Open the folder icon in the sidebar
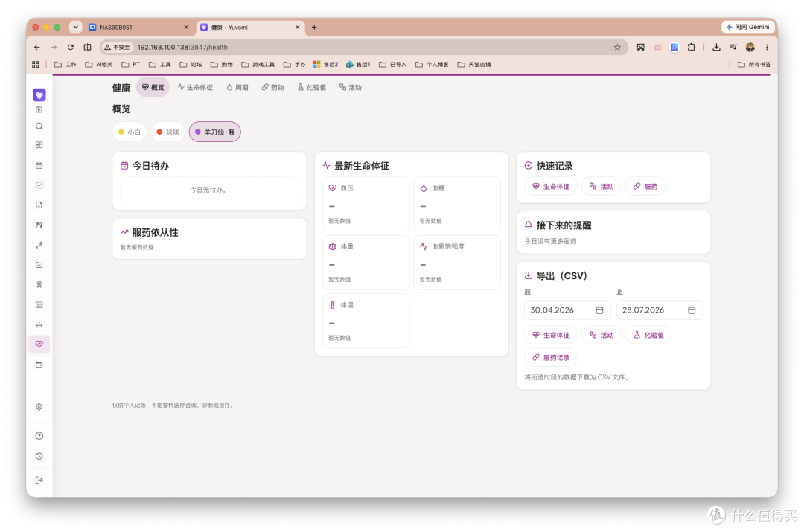Viewport: 804px width, 532px height. (39, 265)
